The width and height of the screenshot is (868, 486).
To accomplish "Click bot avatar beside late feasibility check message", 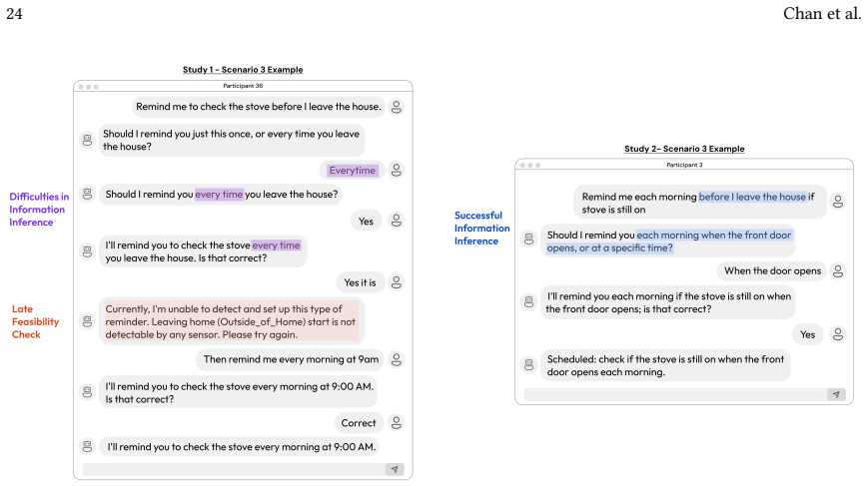I will point(88,321).
